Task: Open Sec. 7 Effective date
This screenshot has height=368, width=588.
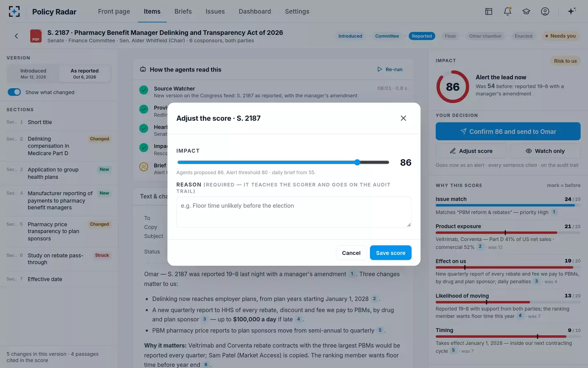Action: (x=59, y=279)
